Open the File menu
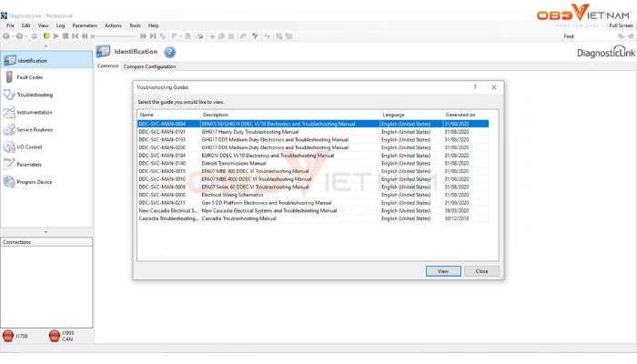This screenshot has width=637, height=364. click(x=10, y=25)
